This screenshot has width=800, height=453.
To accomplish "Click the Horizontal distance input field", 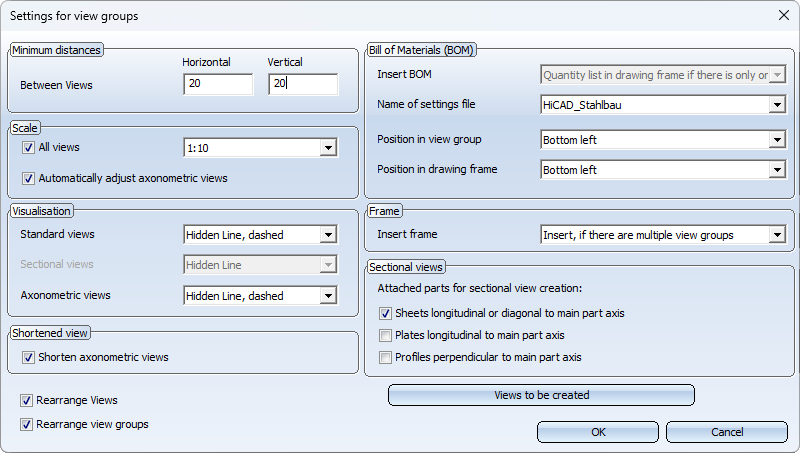I will point(218,84).
